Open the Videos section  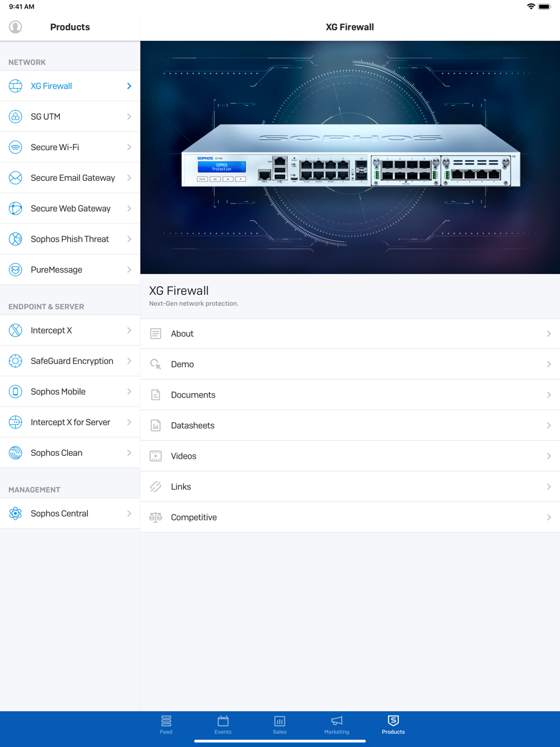(x=350, y=456)
